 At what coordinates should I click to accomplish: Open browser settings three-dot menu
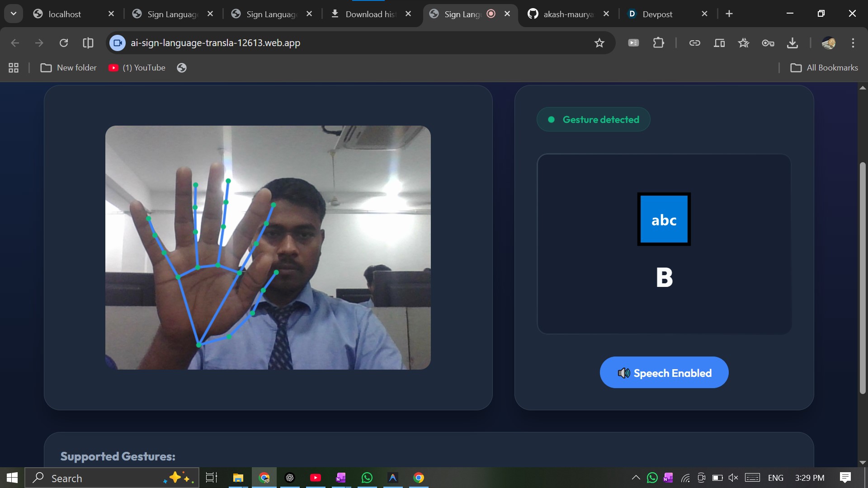[x=853, y=43]
